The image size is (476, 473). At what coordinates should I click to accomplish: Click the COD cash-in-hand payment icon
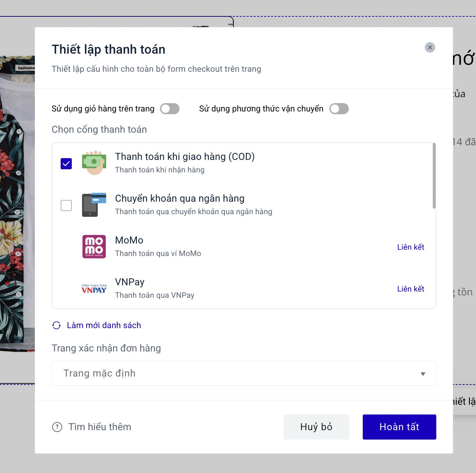point(94,163)
